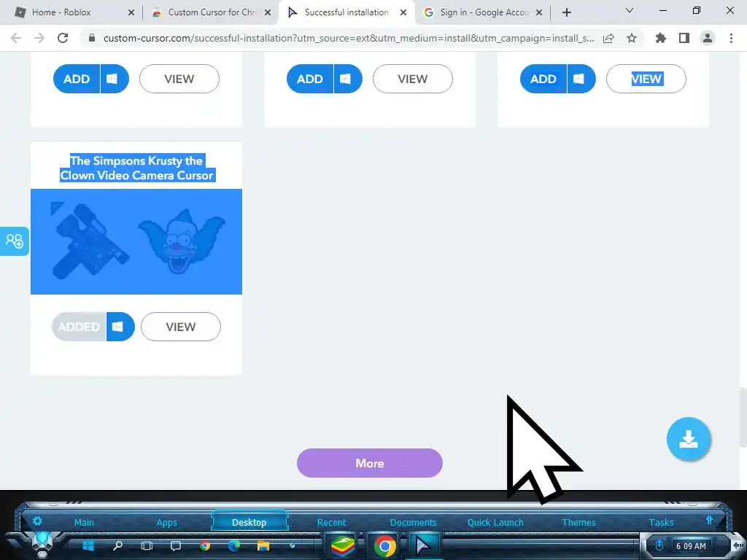View the Krusty the Clown cursor pack
The height and width of the screenshot is (560, 747).
coord(181,327)
